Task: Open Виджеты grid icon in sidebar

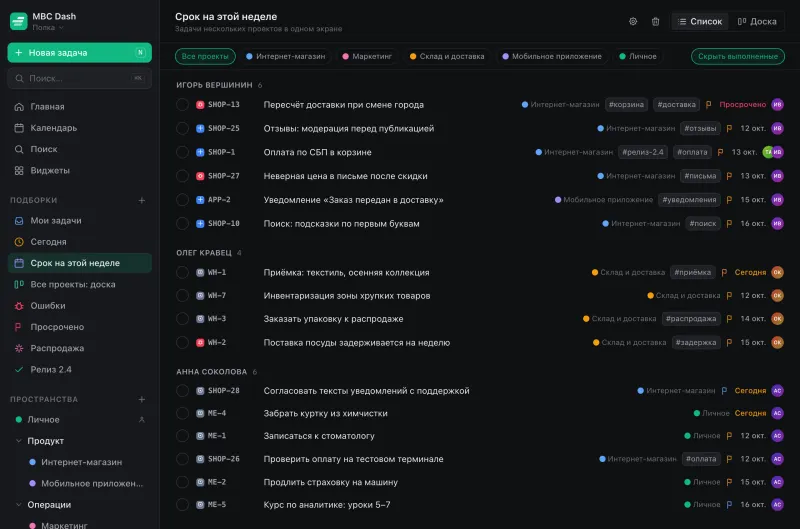Action: pyautogui.click(x=19, y=170)
